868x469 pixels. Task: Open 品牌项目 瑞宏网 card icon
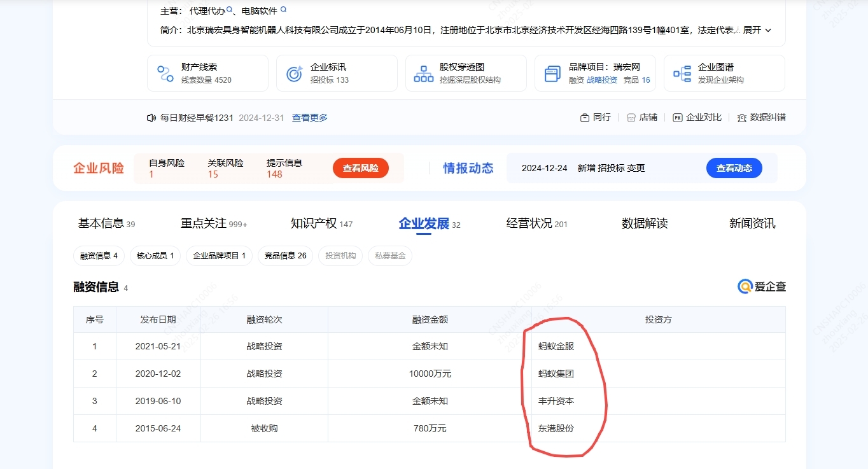tap(553, 73)
